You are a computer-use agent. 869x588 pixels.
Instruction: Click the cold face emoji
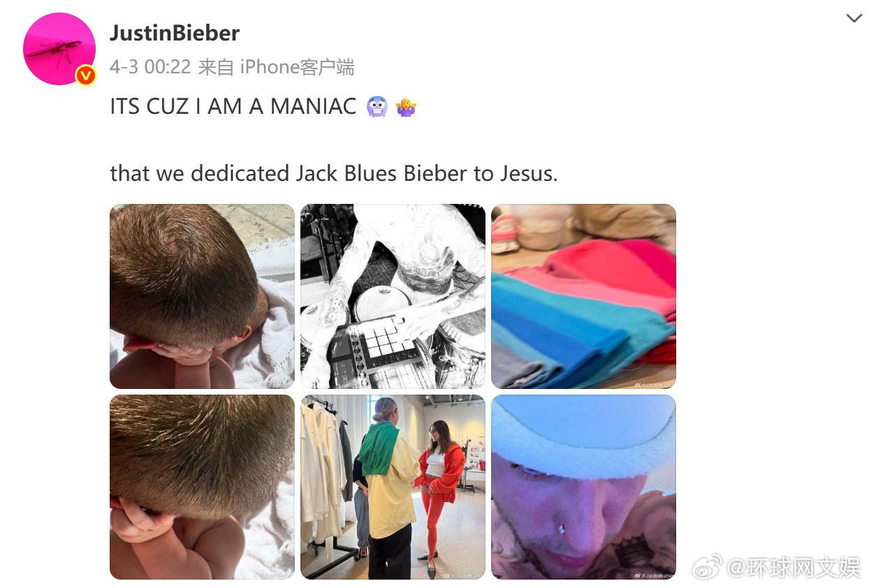pyautogui.click(x=377, y=107)
